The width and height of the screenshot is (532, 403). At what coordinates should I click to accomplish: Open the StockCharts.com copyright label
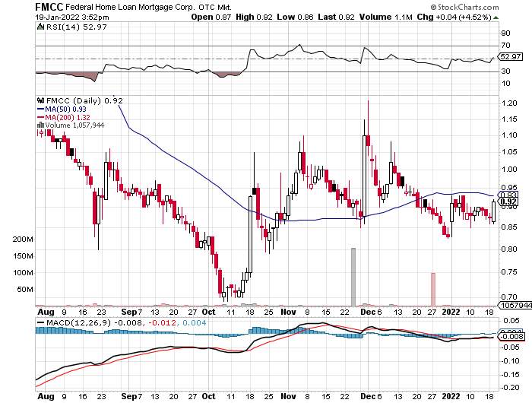[464, 7]
